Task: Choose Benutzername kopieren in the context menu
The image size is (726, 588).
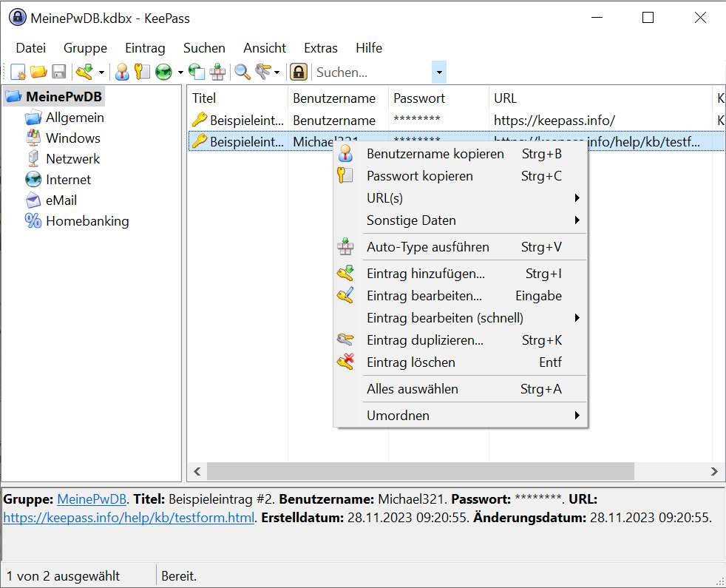Action: point(461,154)
